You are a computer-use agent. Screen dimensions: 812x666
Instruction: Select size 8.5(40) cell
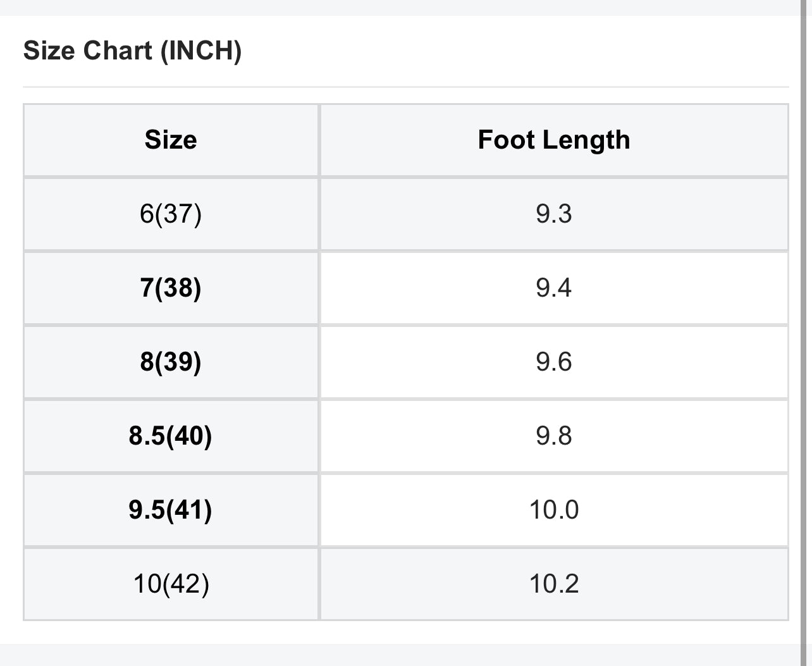pyautogui.click(x=171, y=436)
